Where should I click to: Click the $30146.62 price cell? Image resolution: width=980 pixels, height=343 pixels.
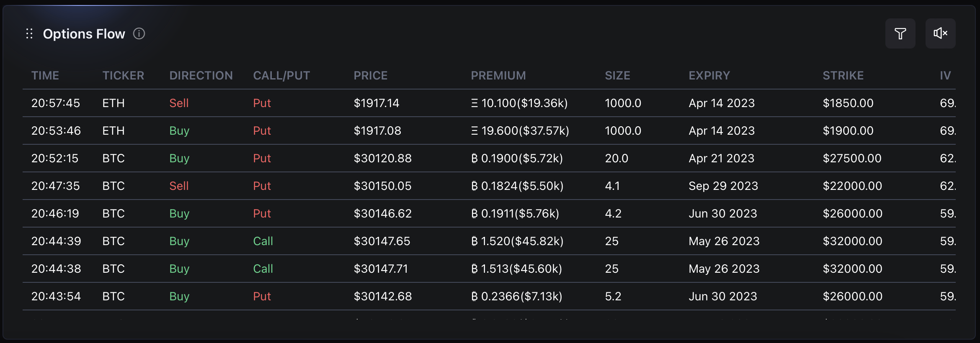[x=382, y=213]
